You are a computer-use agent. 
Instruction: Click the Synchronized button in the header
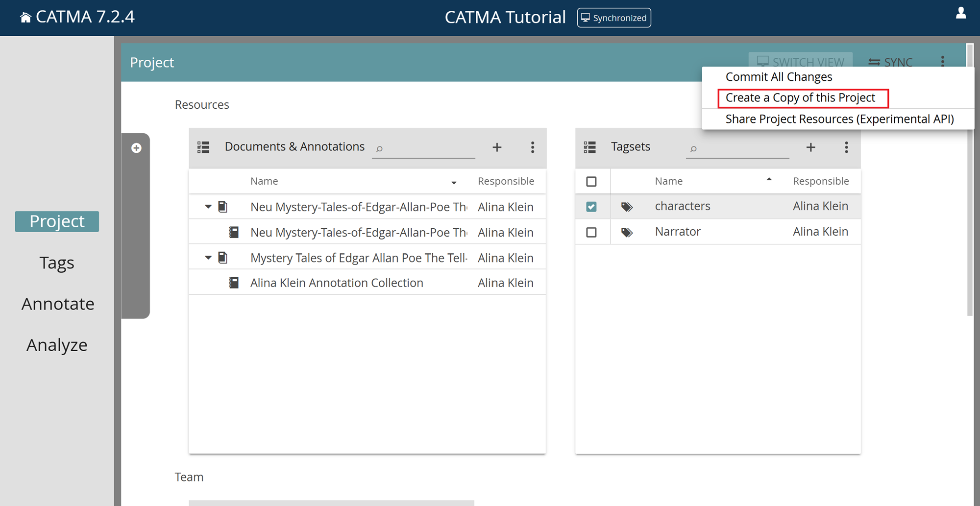pyautogui.click(x=613, y=18)
